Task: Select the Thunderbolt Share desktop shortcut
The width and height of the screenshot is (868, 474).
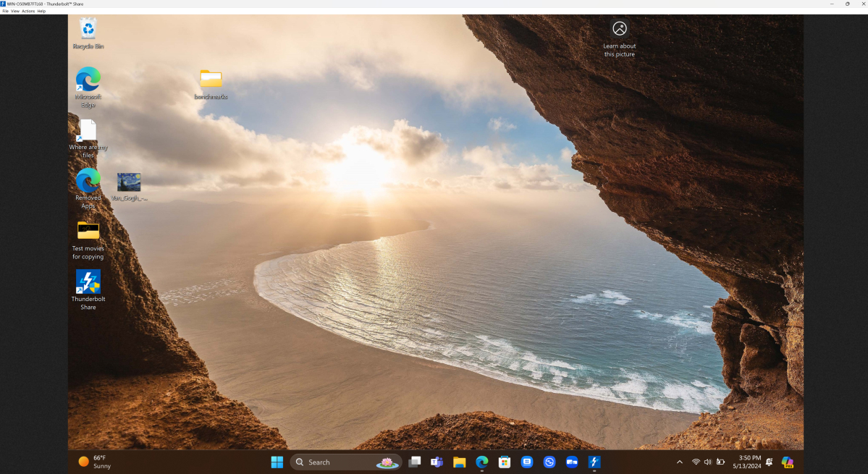Action: click(x=88, y=282)
